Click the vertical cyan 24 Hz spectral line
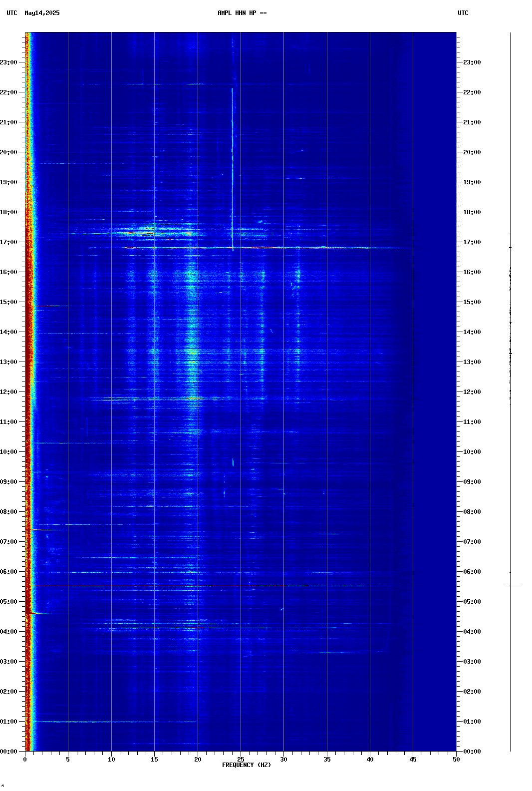Image resolution: width=532 pixels, height=791 pixels. click(232, 169)
